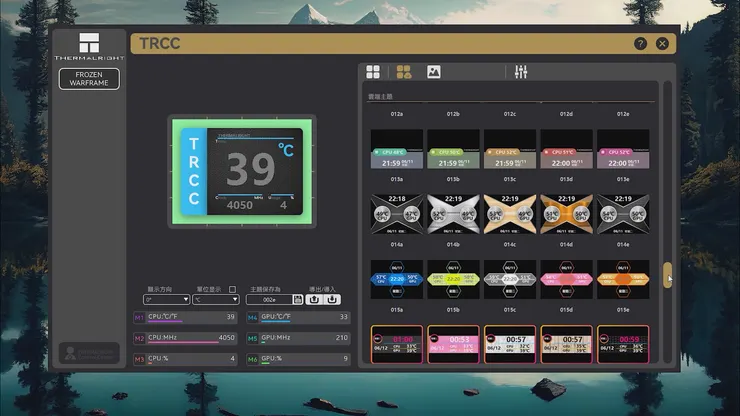The image size is (740, 416).
Task: Close the TRCC window
Action: click(662, 43)
